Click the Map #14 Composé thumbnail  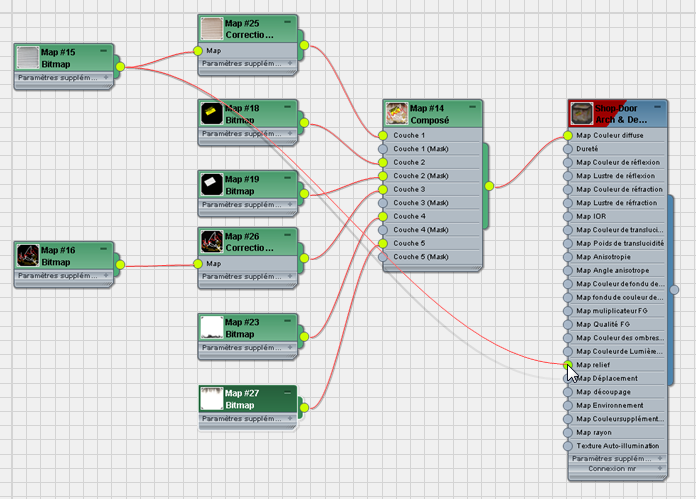click(396, 114)
